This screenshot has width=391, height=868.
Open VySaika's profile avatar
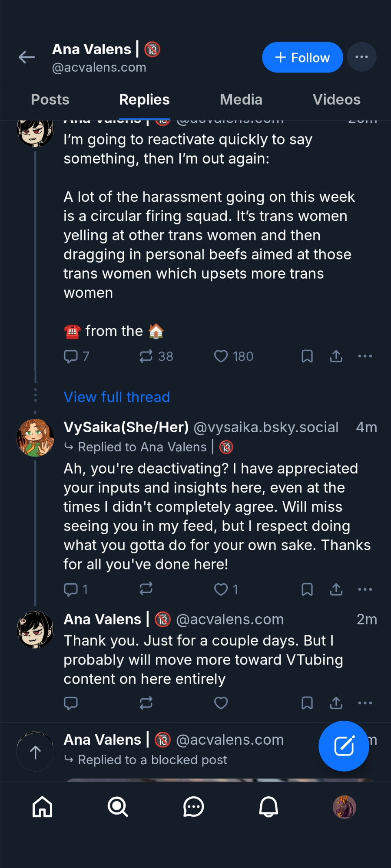[35, 437]
